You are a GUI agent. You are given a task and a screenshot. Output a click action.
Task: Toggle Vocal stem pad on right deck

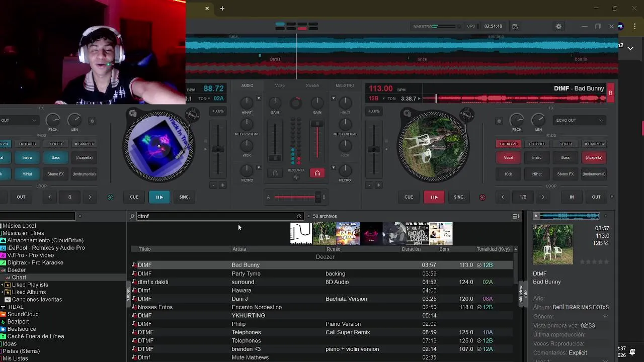click(x=508, y=158)
